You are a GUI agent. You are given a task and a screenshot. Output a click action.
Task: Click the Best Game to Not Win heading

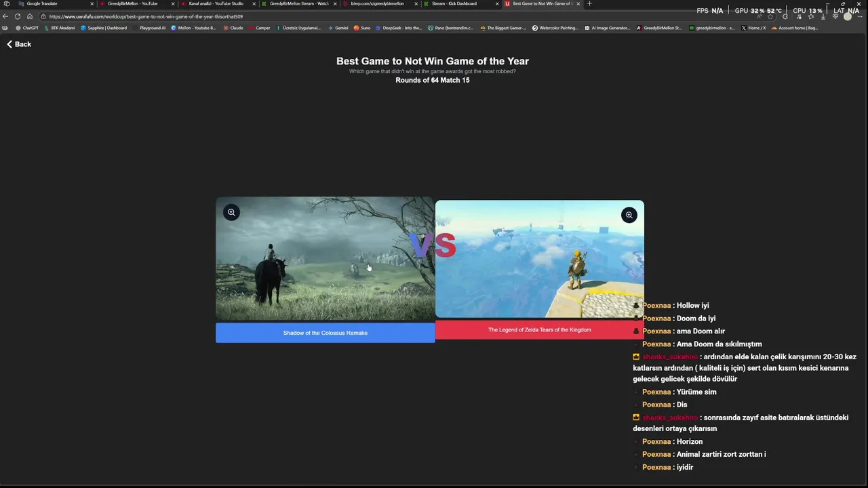[433, 61]
